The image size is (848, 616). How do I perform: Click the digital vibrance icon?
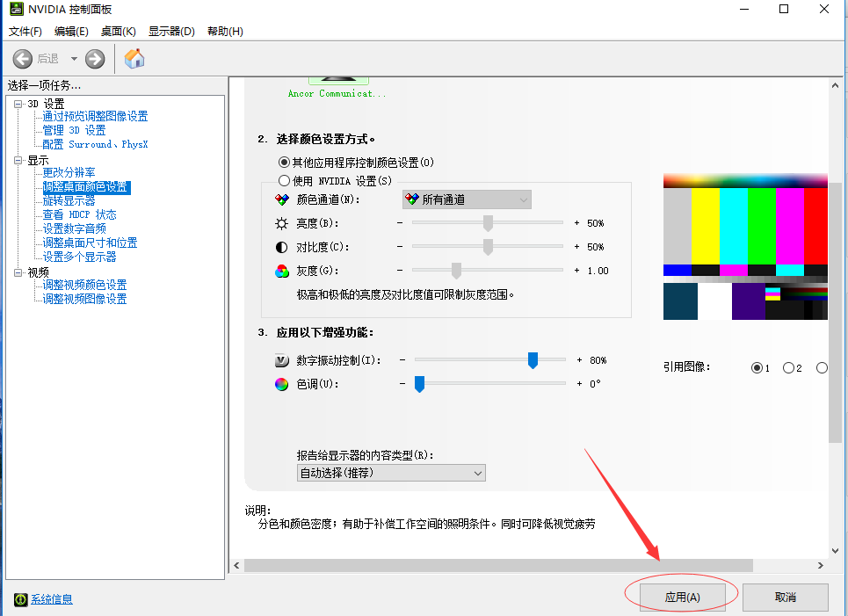pos(282,360)
